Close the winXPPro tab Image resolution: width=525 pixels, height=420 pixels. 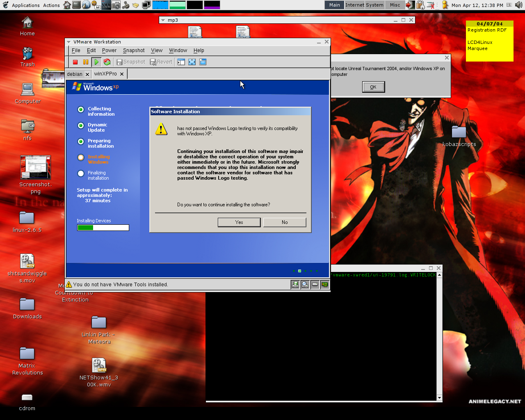pyautogui.click(x=121, y=74)
